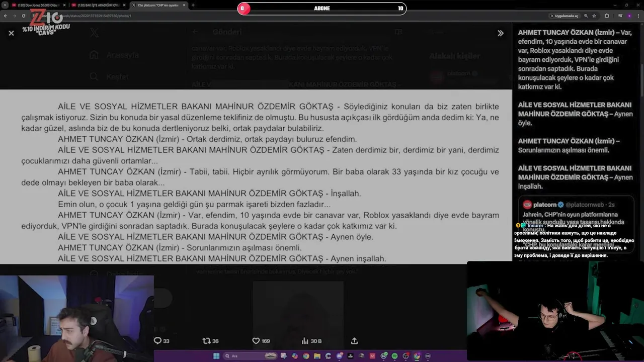Screen dimensions: 644x362
Task: Click the Gönderi back arrow behind the viewer
Action: coord(196,32)
